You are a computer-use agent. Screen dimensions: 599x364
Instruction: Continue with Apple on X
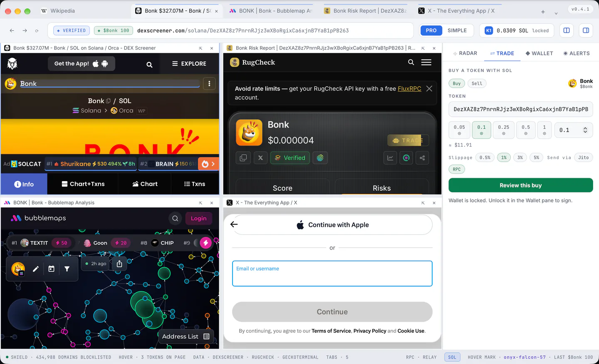click(332, 225)
